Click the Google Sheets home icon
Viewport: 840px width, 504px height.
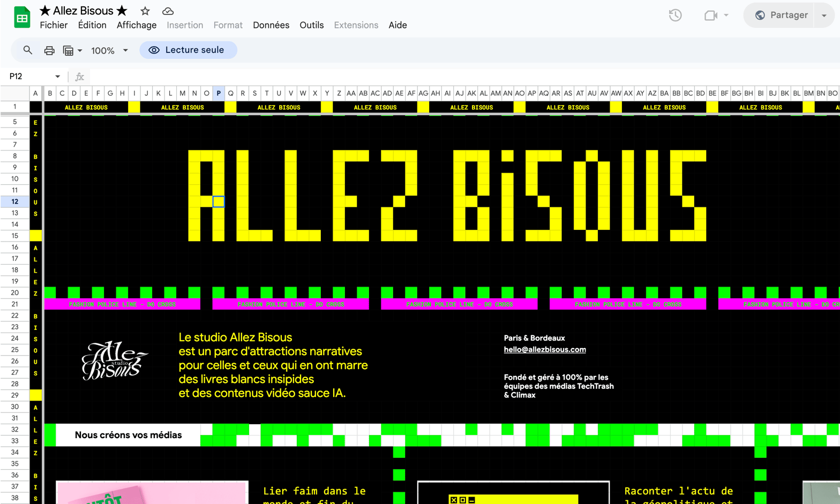22,18
